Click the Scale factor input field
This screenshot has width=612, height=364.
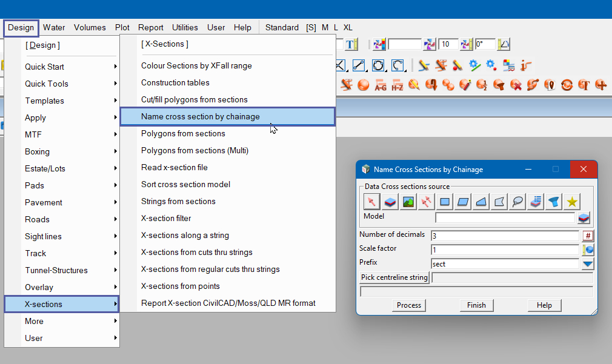[x=504, y=250]
